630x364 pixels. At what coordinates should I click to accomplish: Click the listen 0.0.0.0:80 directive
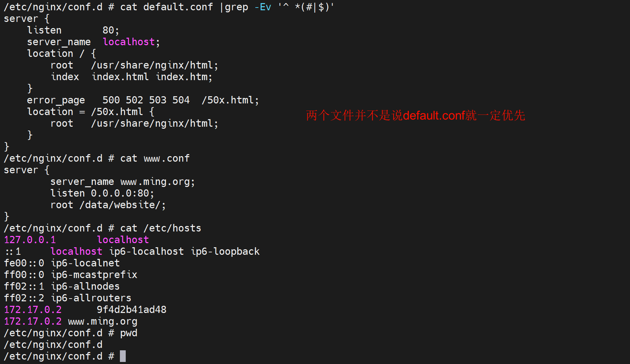[x=102, y=193]
